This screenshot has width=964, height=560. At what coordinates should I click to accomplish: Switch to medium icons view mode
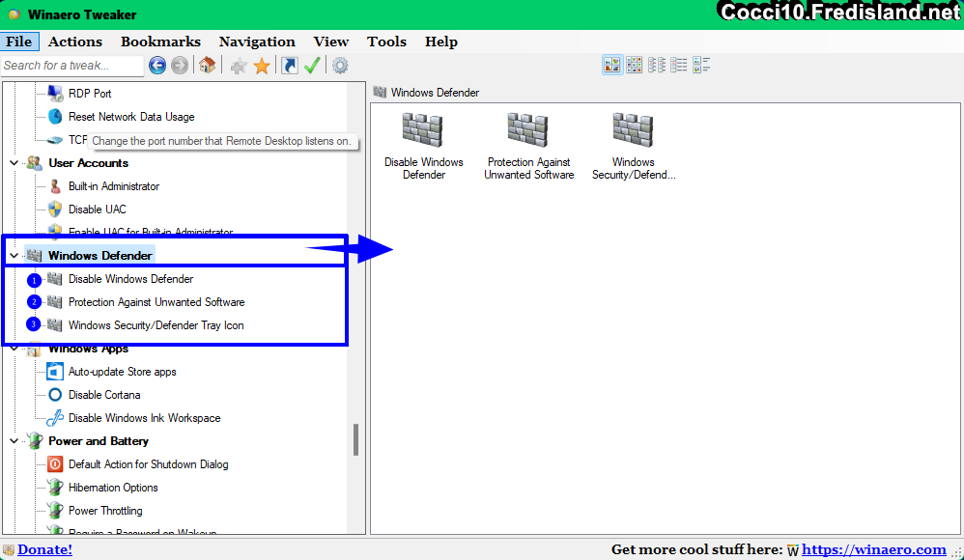(635, 65)
